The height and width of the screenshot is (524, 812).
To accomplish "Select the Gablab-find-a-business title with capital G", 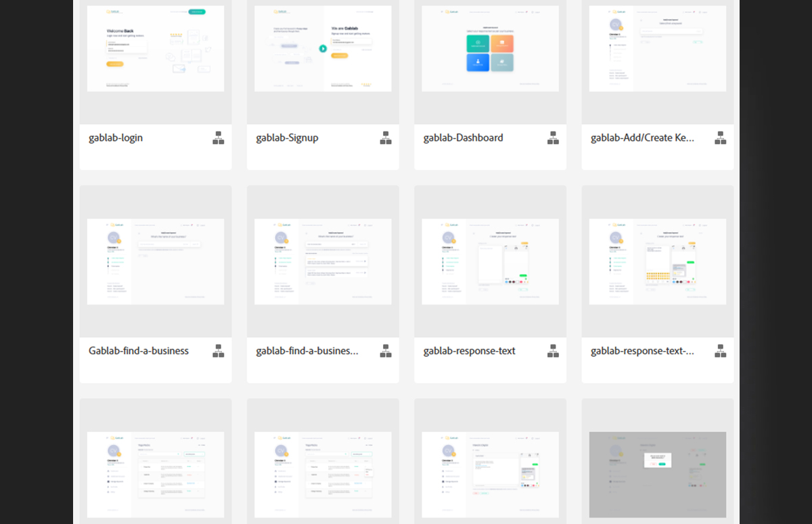I will pyautogui.click(x=139, y=351).
